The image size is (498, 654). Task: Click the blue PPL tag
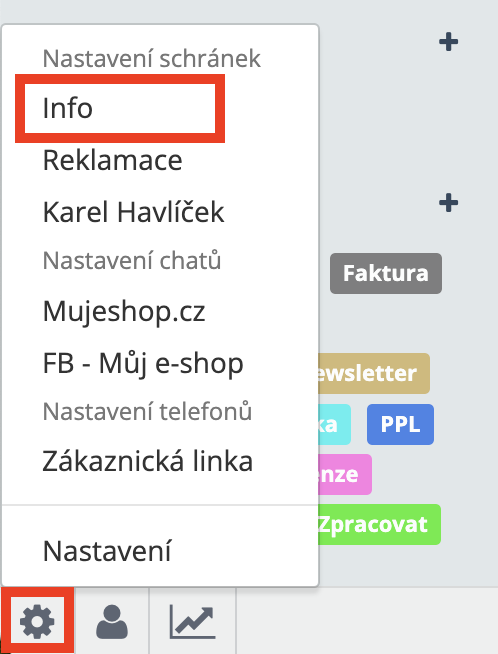click(400, 424)
